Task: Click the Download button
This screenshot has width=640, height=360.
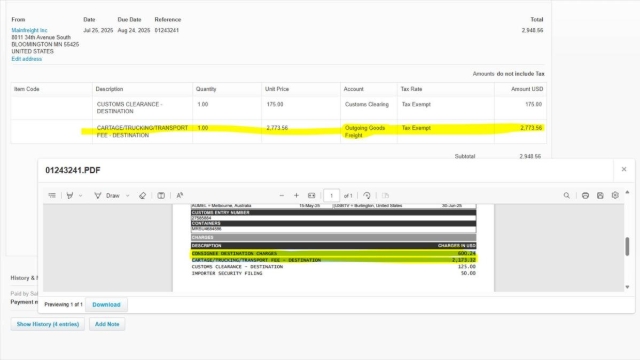Action: (x=106, y=304)
